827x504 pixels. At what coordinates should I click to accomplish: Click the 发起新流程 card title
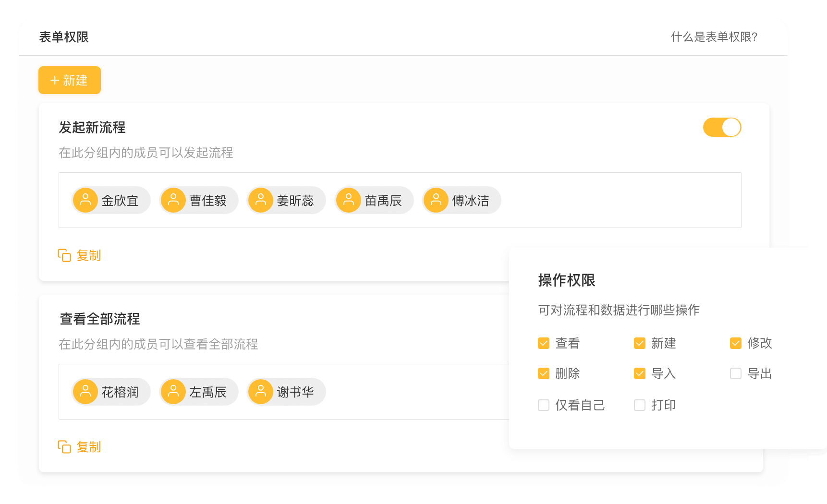coord(92,127)
